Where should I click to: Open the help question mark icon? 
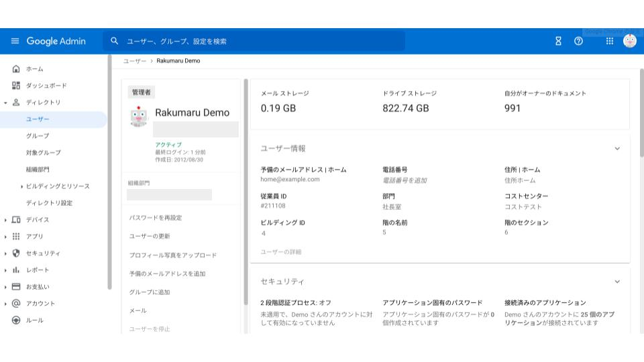(578, 41)
